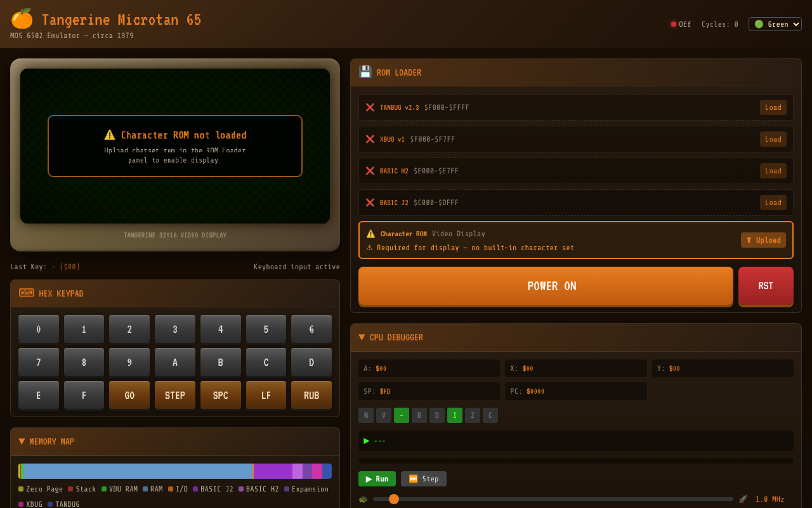The width and height of the screenshot is (812, 508).
Task: Click the keyboard icon in HEX KEYPAD header
Action: point(25,293)
